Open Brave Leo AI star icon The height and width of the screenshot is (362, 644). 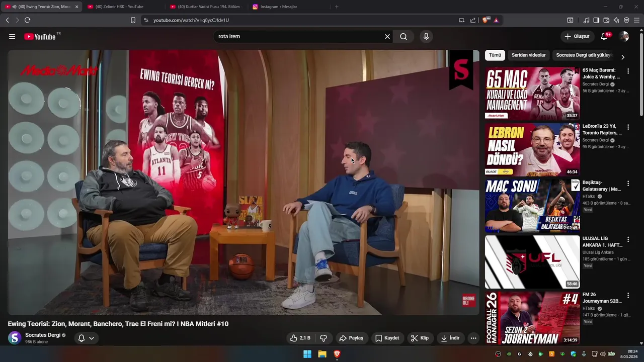tap(616, 20)
